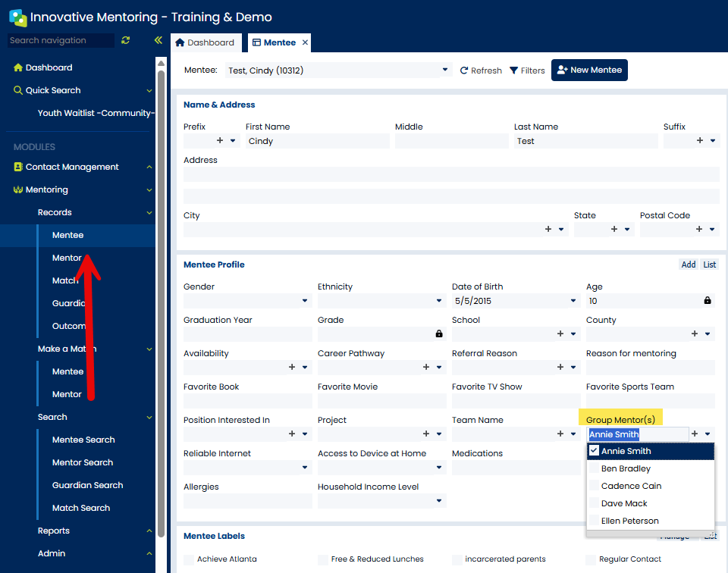Click the First Name input field
728x573 pixels.
tap(317, 141)
